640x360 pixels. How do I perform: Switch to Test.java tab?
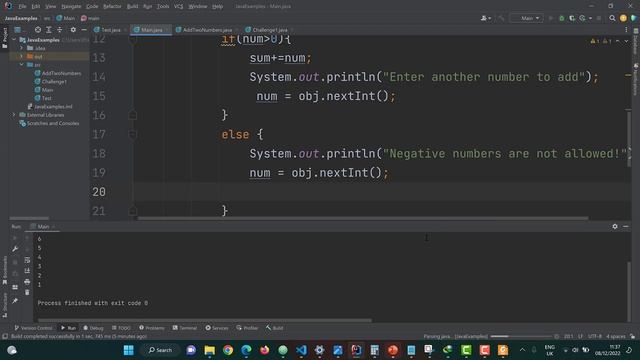pyautogui.click(x=107, y=30)
